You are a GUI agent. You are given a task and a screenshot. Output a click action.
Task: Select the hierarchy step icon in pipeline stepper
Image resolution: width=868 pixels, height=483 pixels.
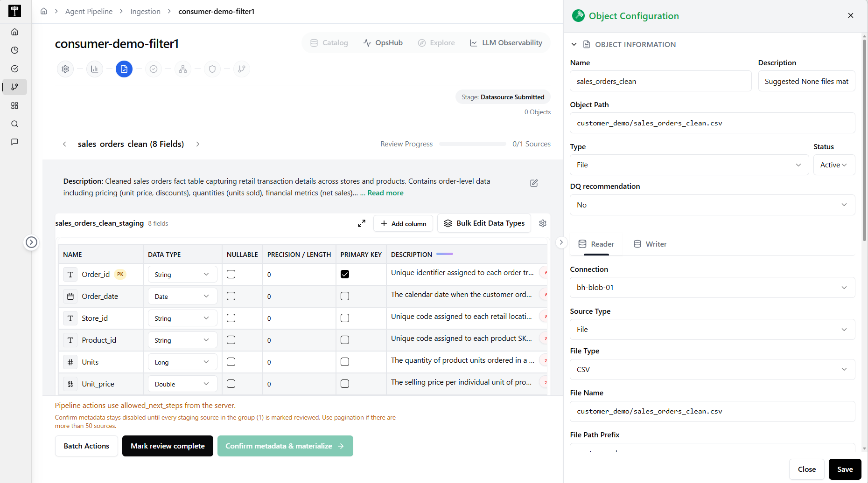pyautogui.click(x=183, y=69)
